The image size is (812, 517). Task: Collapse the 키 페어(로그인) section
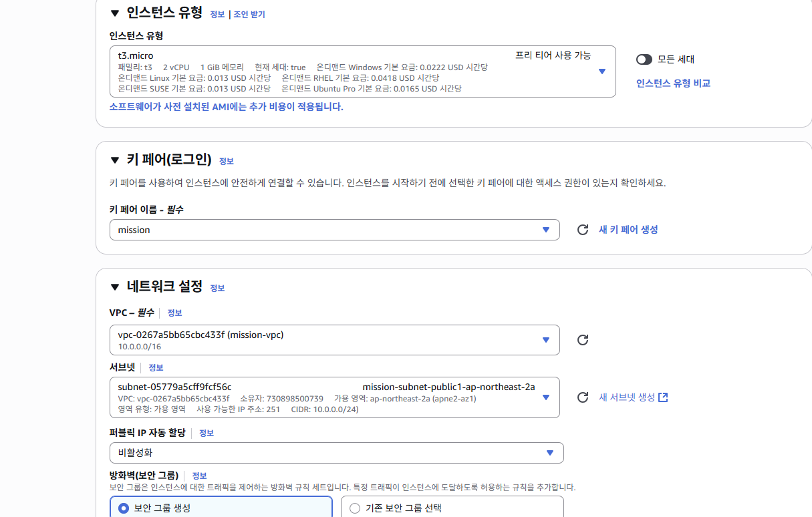click(x=114, y=160)
